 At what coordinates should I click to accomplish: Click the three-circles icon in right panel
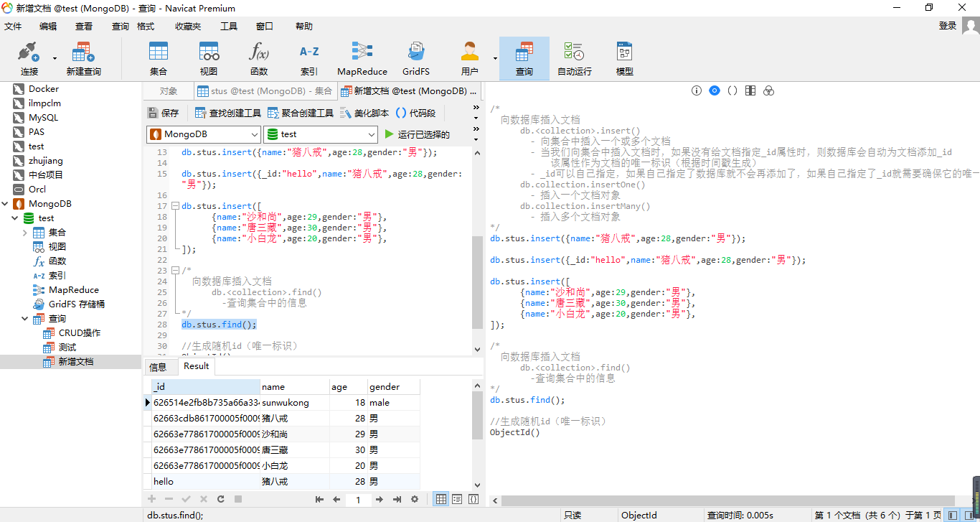pos(768,90)
